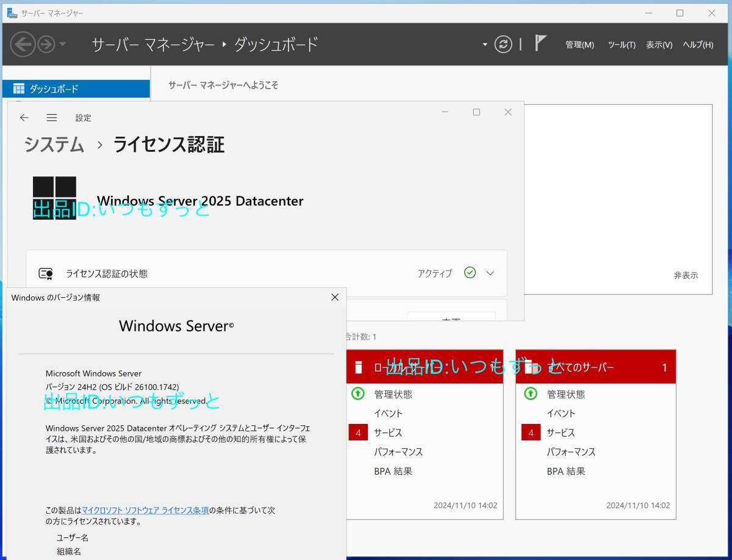This screenshot has height=560, width=732.
Task: Open the ツール(T) menu
Action: click(622, 45)
